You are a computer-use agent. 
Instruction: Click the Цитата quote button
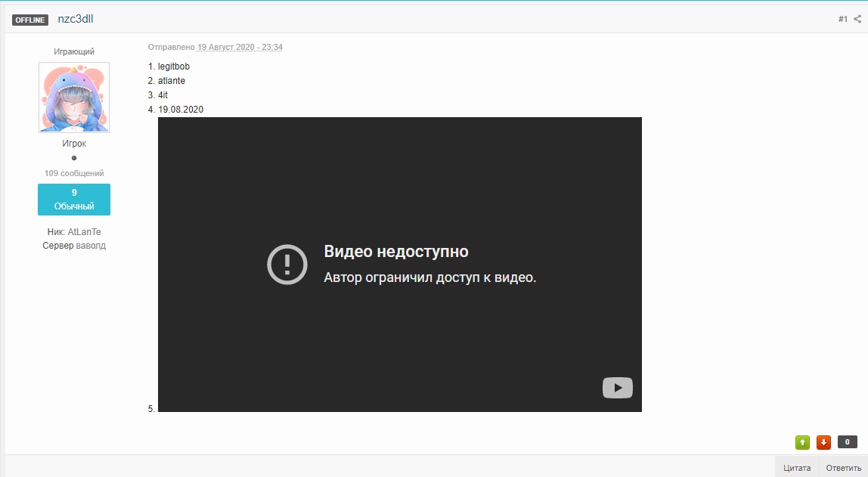[797, 468]
